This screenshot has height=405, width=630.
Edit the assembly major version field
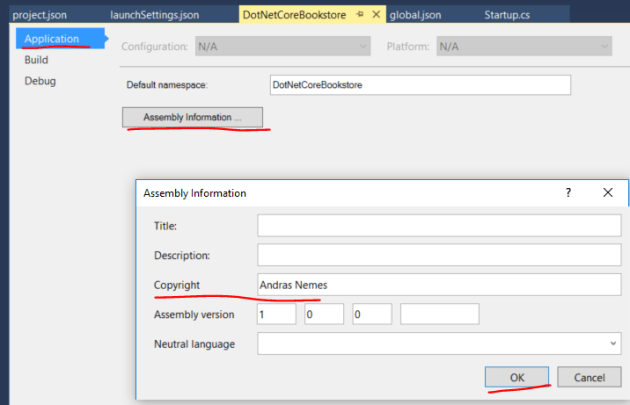coord(276,314)
